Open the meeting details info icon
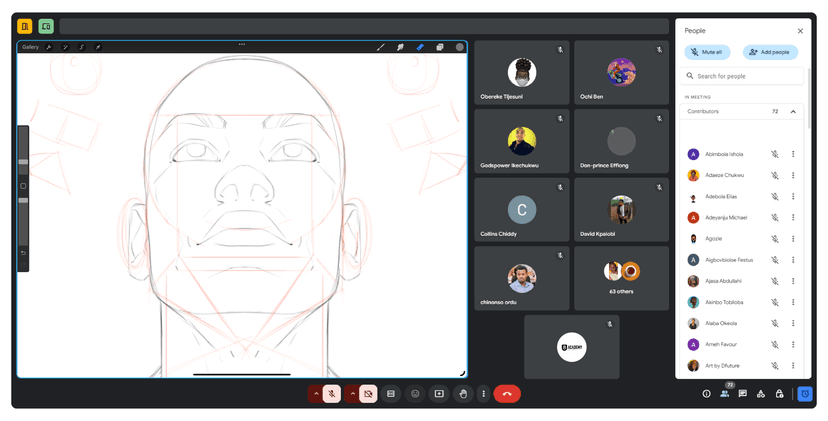828x421 pixels. [706, 394]
